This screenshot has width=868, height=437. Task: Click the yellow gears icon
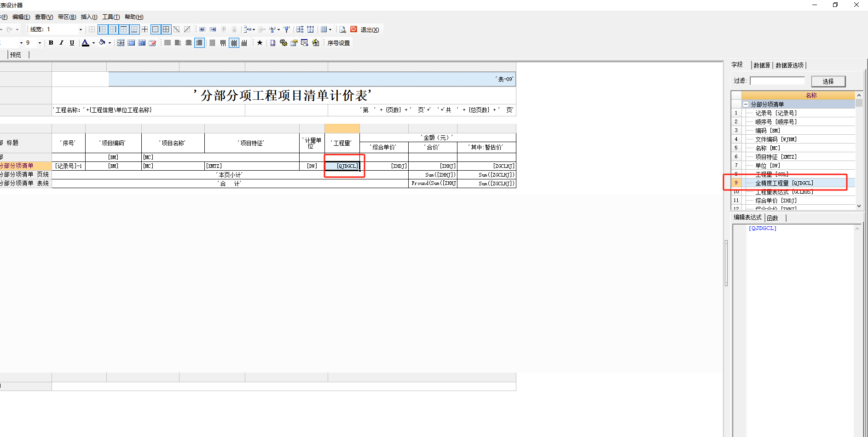click(284, 43)
